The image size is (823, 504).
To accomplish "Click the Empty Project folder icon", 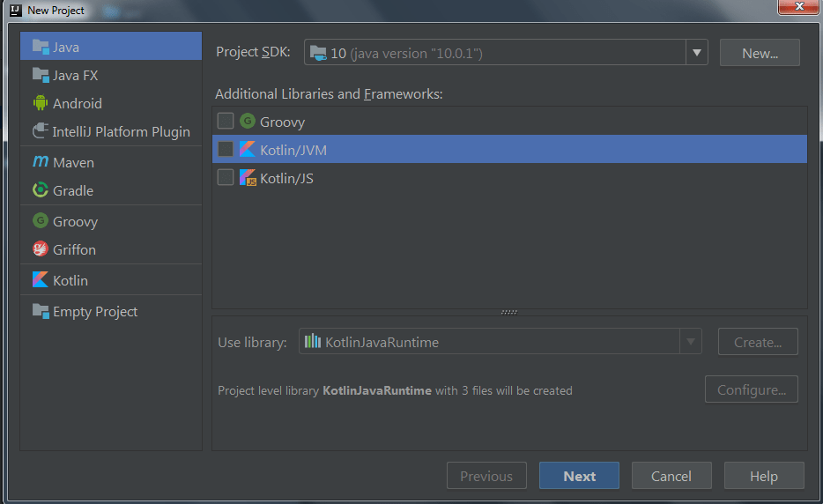I will pos(41,311).
